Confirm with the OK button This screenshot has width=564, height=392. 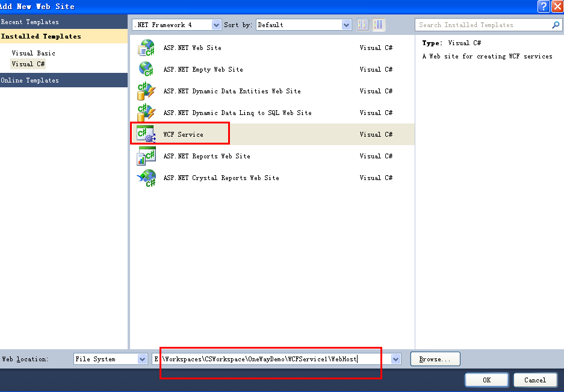(486, 380)
